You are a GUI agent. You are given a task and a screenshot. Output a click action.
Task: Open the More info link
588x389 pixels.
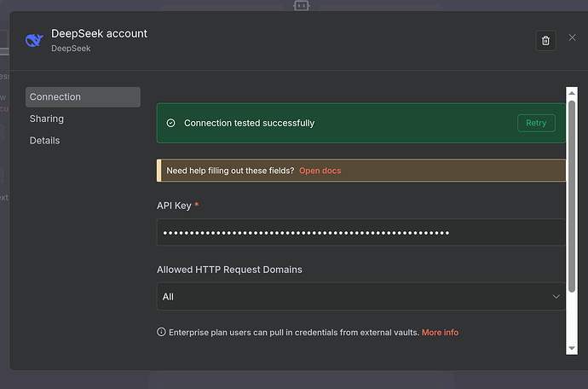[x=440, y=332]
